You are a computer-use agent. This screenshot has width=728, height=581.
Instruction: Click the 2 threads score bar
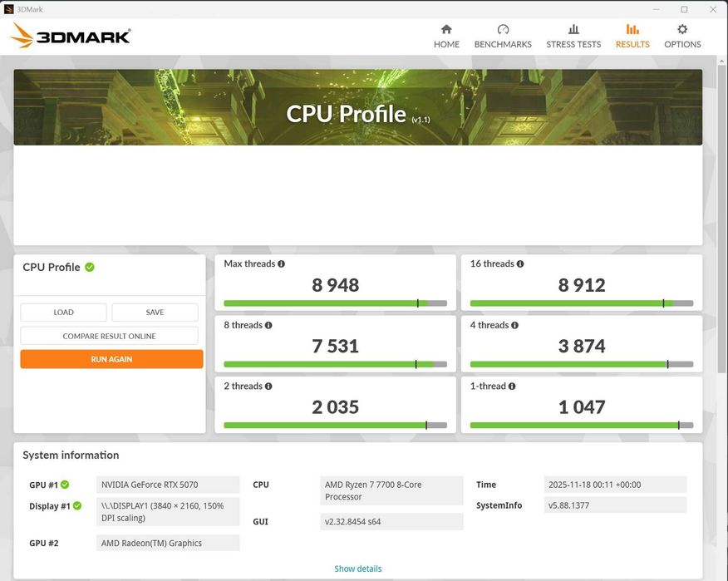[335, 426]
